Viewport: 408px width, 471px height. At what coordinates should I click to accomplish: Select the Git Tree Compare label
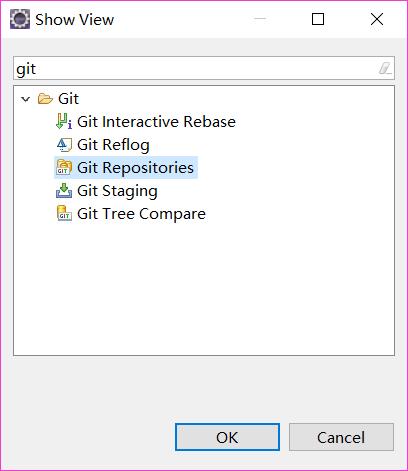[x=141, y=214]
